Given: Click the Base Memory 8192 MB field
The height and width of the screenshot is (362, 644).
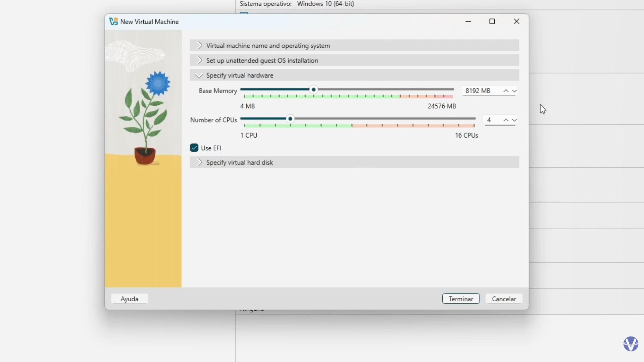Looking at the screenshot, I should click(481, 91).
